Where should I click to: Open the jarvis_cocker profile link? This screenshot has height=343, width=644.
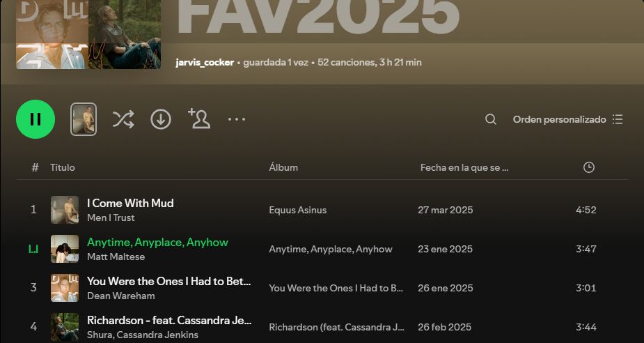click(x=205, y=63)
